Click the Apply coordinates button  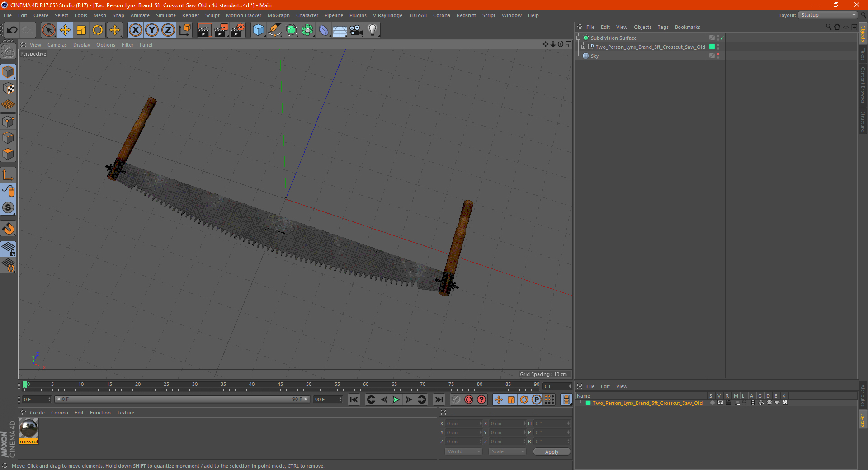click(x=552, y=452)
